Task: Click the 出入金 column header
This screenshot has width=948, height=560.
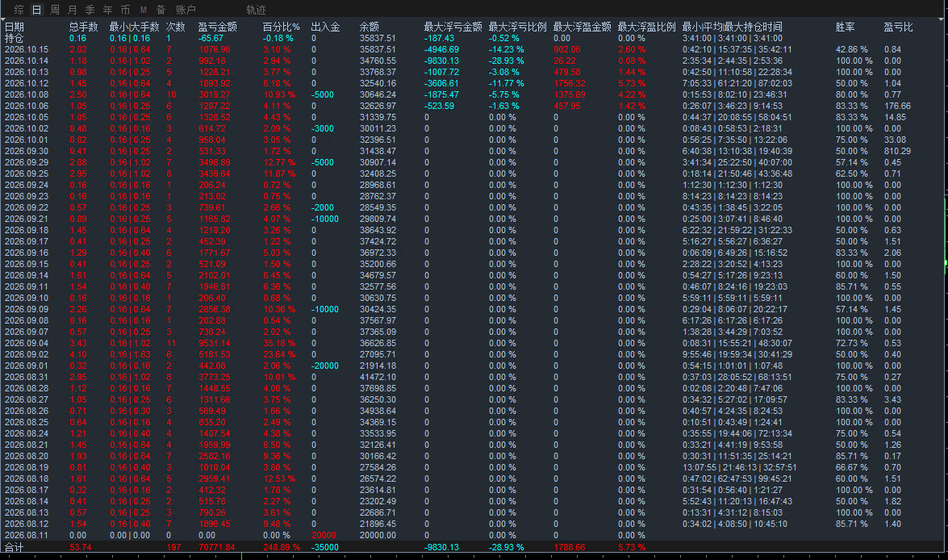Action: tap(325, 27)
